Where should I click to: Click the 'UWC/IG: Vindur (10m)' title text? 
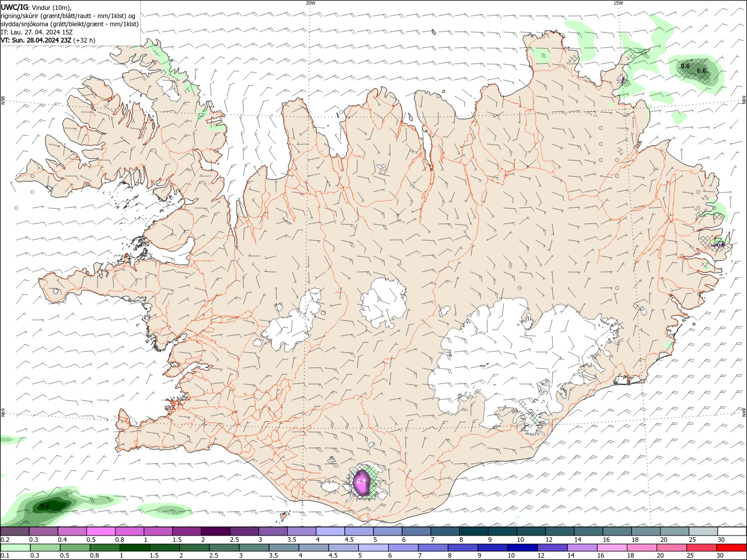coord(37,7)
